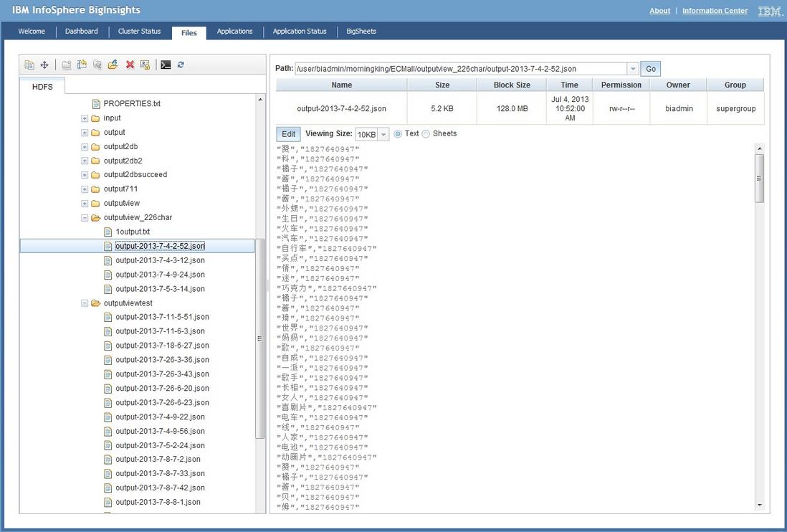Open the Applications tab
The image size is (787, 532).
(x=235, y=31)
